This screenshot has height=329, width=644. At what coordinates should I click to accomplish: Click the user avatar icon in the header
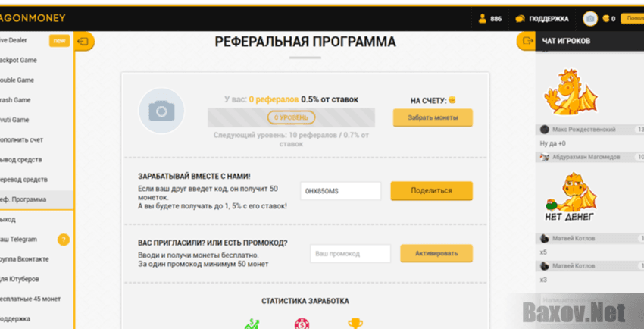tap(590, 18)
